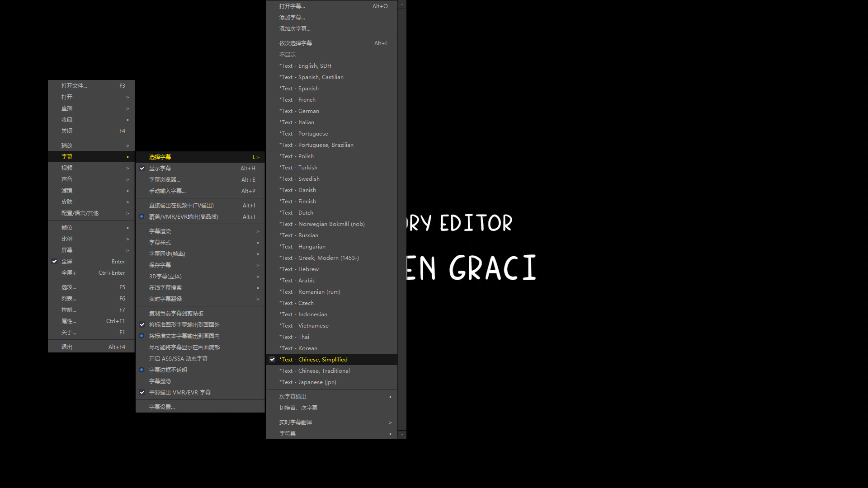Image resolution: width=868 pixels, height=488 pixels.
Task: Toggle 字幕边框不透明 option
Action: (200, 370)
